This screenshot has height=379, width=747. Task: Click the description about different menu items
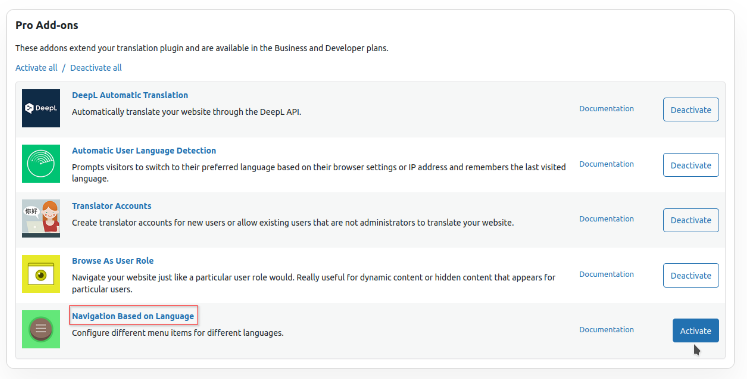point(178,333)
